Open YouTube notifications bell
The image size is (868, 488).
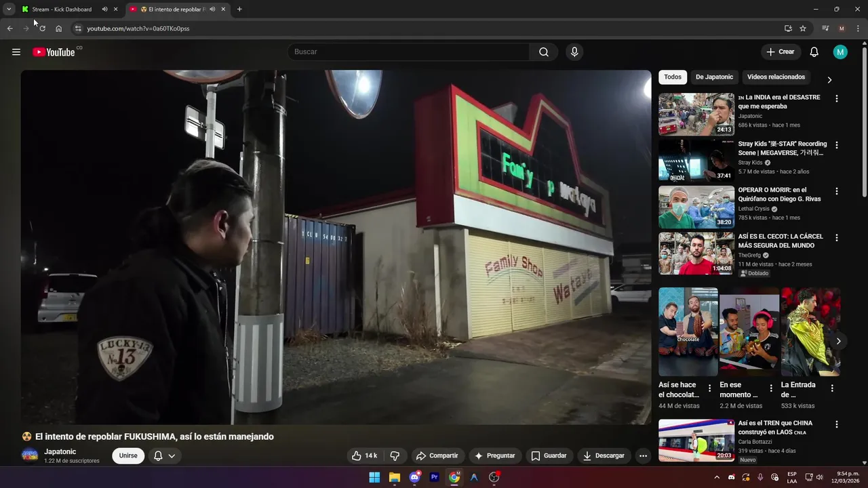pos(814,52)
